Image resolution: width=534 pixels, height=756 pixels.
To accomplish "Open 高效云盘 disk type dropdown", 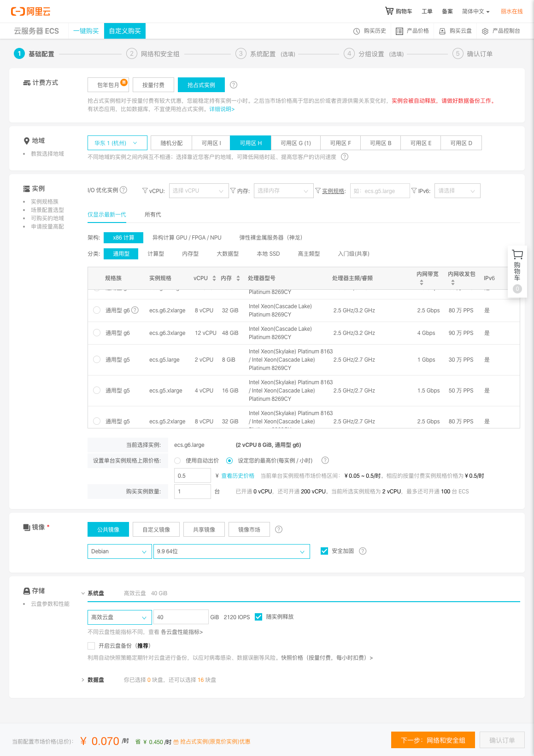I will tap(120, 617).
